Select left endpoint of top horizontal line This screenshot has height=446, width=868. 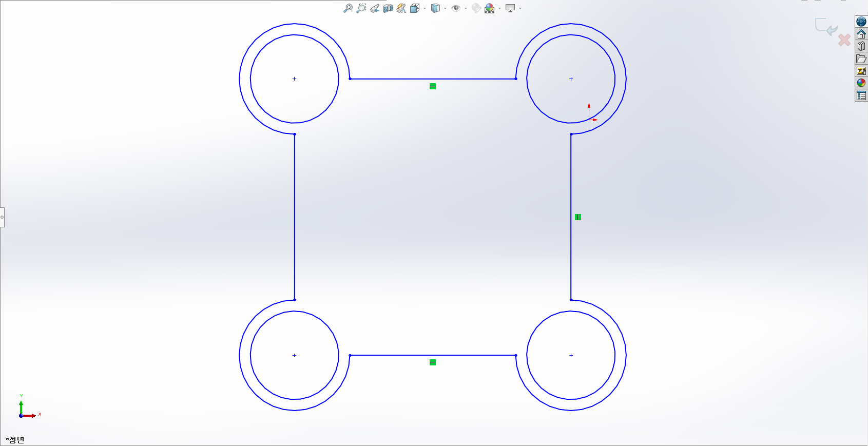point(350,79)
